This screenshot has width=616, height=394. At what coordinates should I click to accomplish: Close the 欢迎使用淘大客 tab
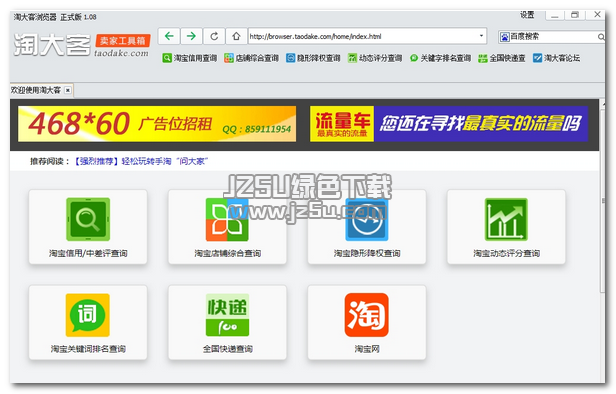click(x=68, y=90)
